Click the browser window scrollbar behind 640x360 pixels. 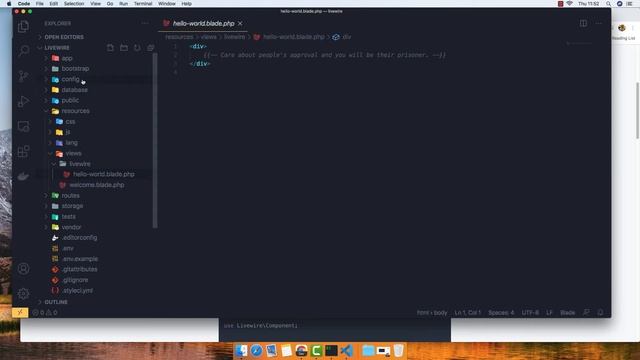637,110
